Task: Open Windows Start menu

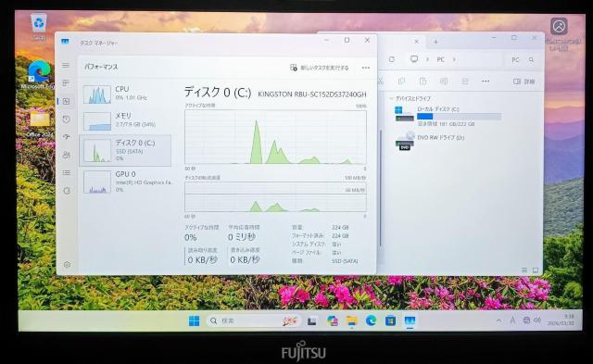Action: pyautogui.click(x=194, y=320)
